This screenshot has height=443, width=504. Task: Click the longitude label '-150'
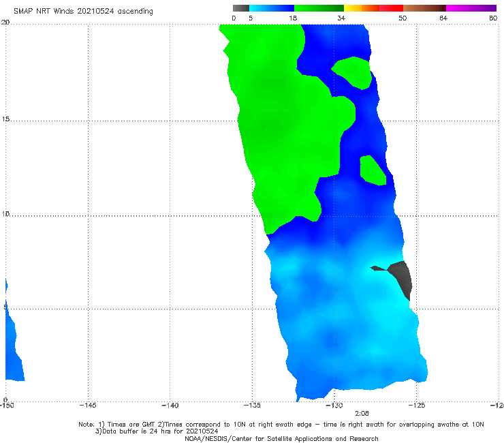[x=6, y=405]
